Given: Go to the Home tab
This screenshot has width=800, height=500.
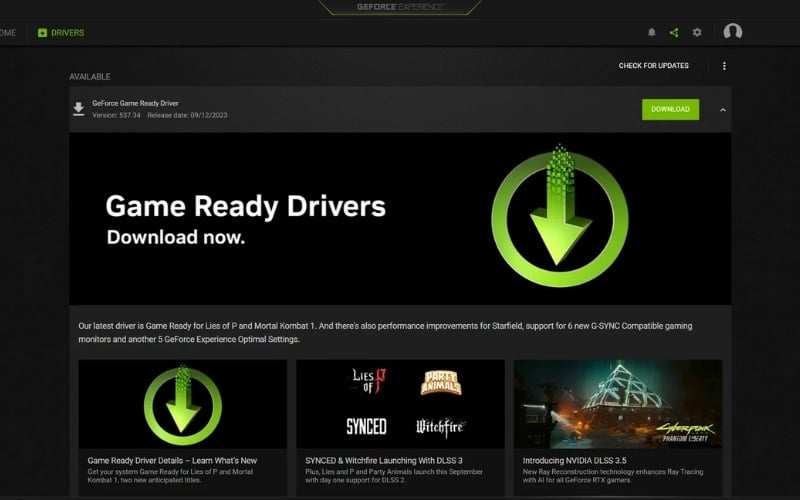Looking at the screenshot, I should tap(8, 33).
